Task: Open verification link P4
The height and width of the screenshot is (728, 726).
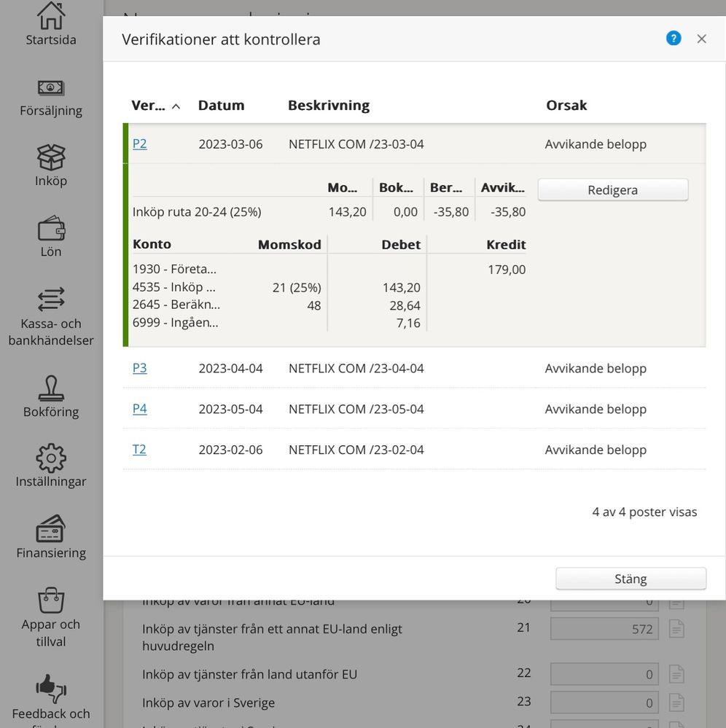Action: coord(140,409)
